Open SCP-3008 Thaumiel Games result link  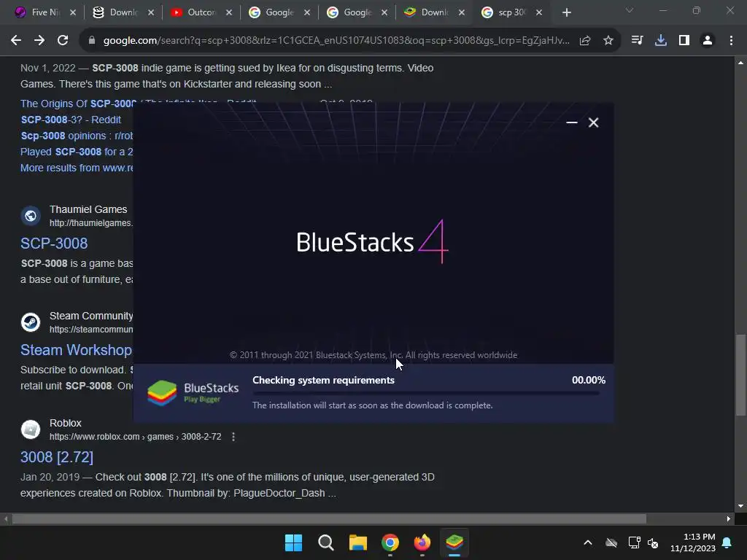click(54, 244)
